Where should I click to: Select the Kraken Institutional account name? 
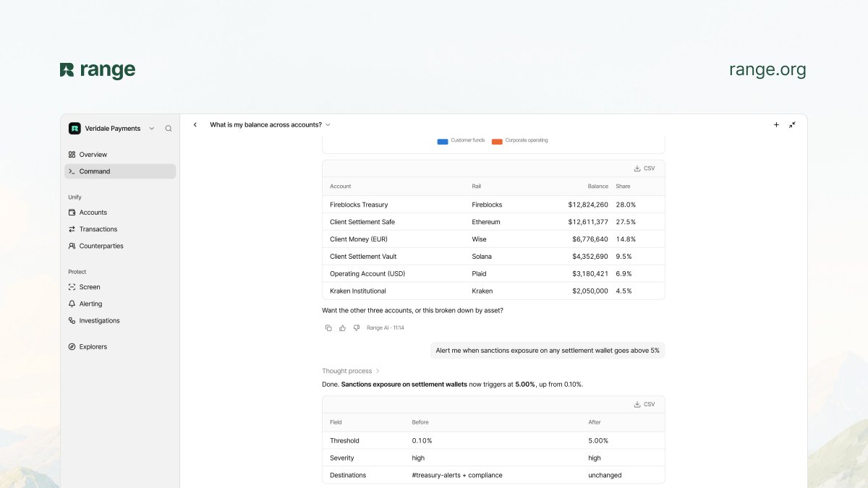pyautogui.click(x=358, y=291)
